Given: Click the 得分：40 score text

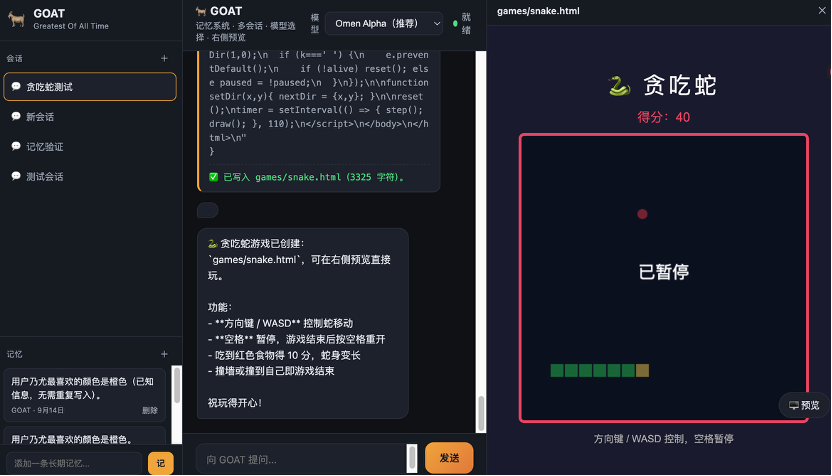Looking at the screenshot, I should [x=663, y=117].
